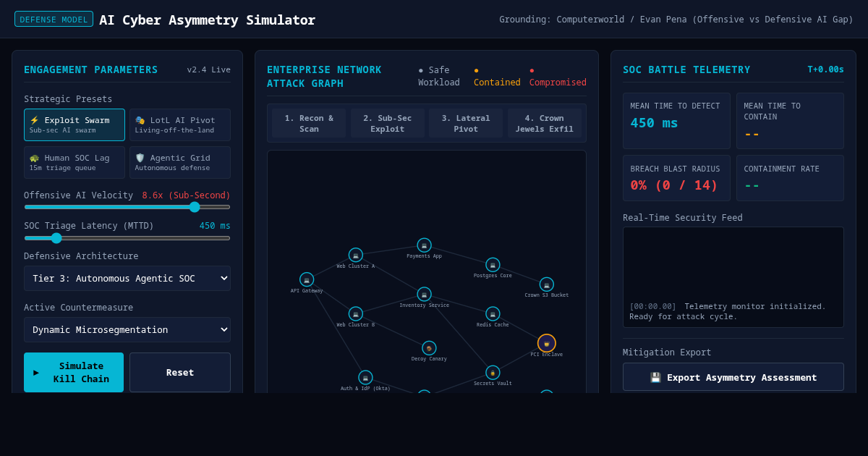Select the Web Cluster B node
Viewport: 868px width, 456px height.
(x=356, y=314)
